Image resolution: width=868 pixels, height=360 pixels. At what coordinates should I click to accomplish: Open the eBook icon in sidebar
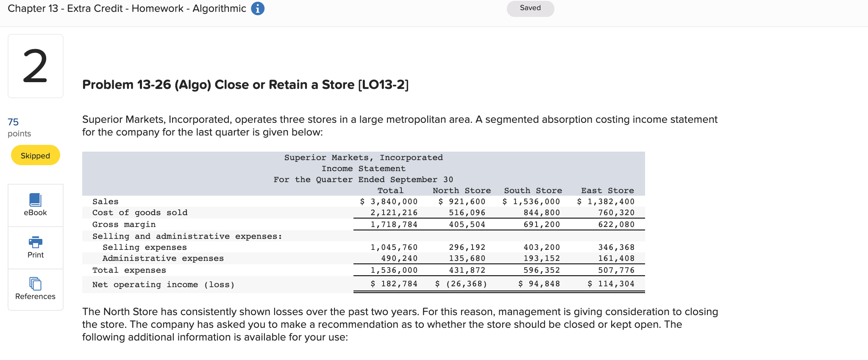(35, 199)
